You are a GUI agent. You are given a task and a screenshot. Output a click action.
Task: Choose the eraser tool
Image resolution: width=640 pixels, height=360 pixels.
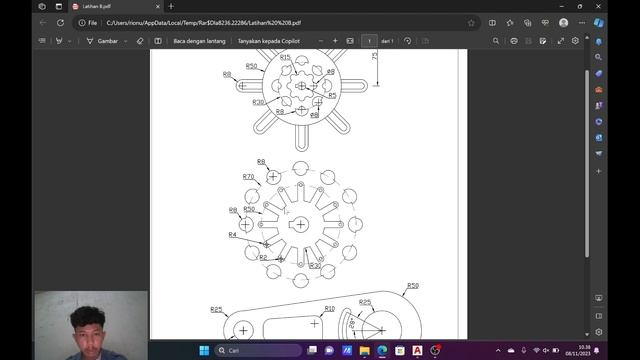tap(140, 41)
